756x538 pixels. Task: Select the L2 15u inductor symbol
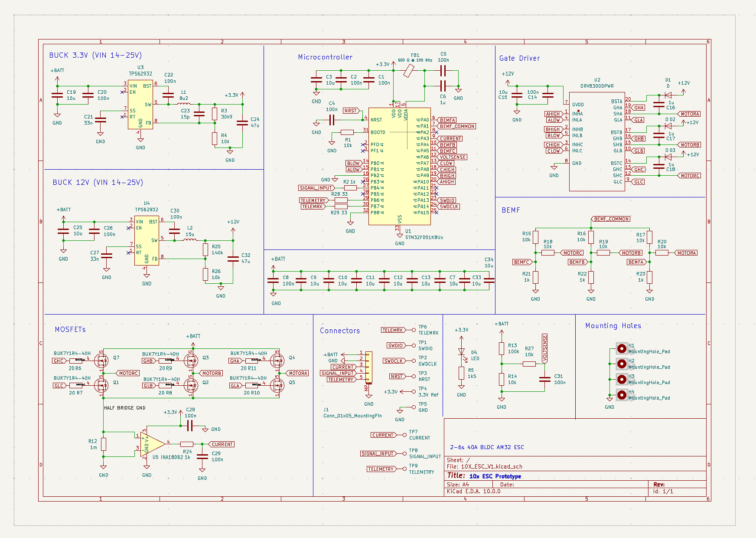pyautogui.click(x=190, y=239)
